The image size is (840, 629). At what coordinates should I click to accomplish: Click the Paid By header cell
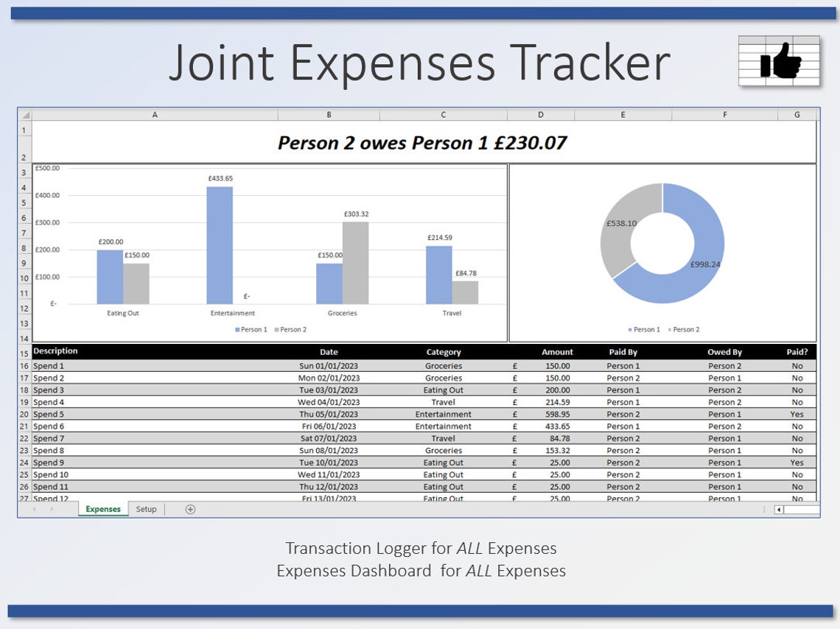pos(623,352)
